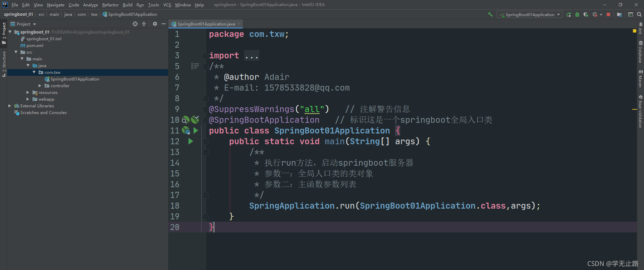Viewport: 644px width, 270px height.
Task: Click the main breadcrumb in navigation bar
Action: tap(54, 14)
